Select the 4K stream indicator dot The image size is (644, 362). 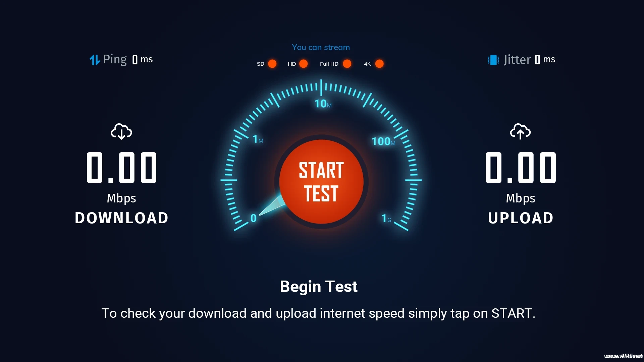point(379,64)
